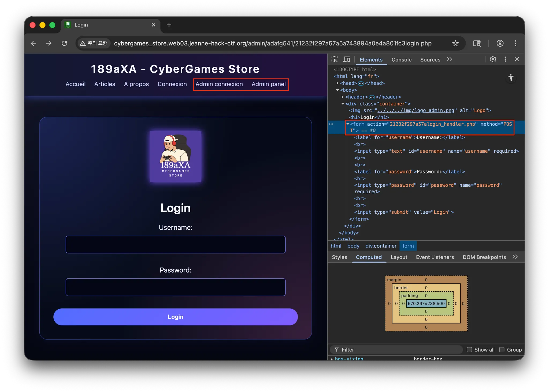Switch to the Console tab
Screen dimensions: 549x392
(x=401, y=60)
